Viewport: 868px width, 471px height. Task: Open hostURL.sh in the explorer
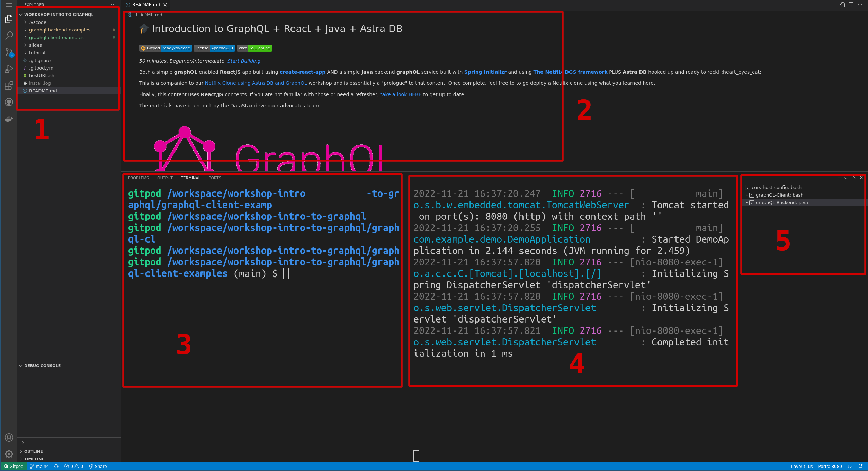[x=42, y=75]
